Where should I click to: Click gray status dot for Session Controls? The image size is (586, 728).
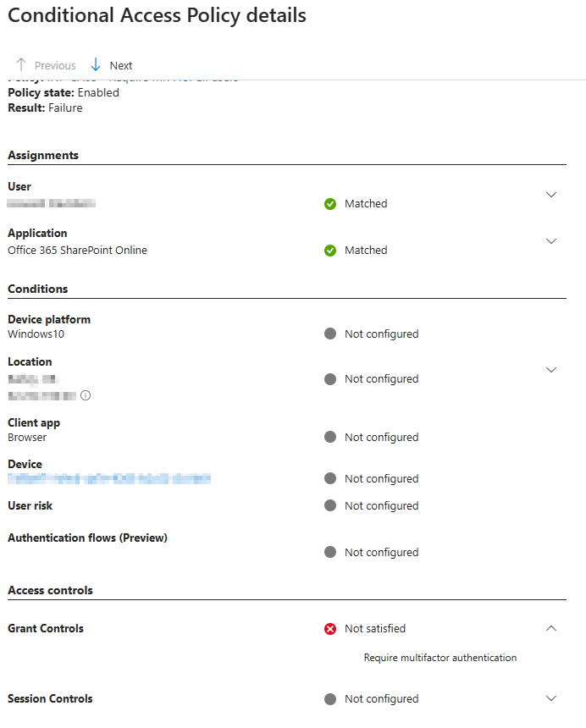330,699
